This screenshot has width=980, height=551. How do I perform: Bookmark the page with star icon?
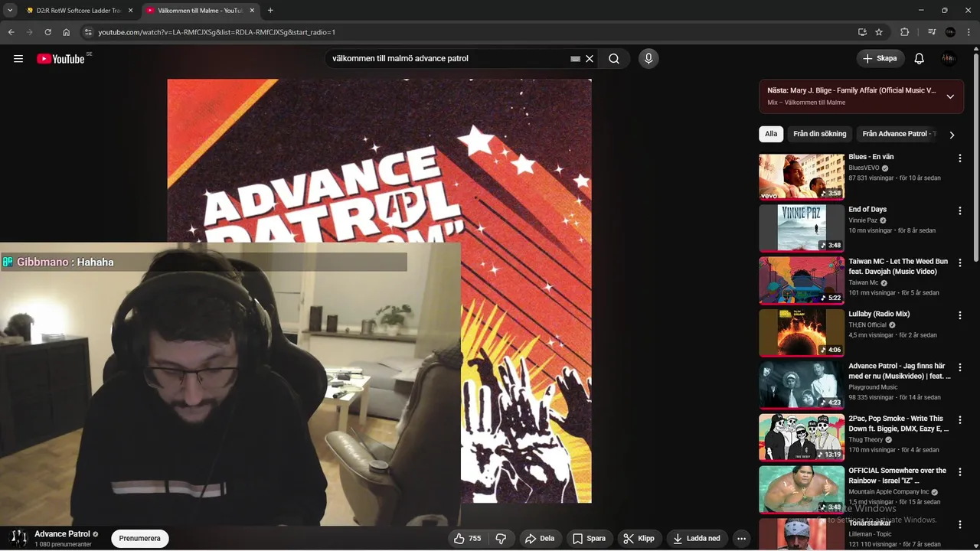(879, 32)
